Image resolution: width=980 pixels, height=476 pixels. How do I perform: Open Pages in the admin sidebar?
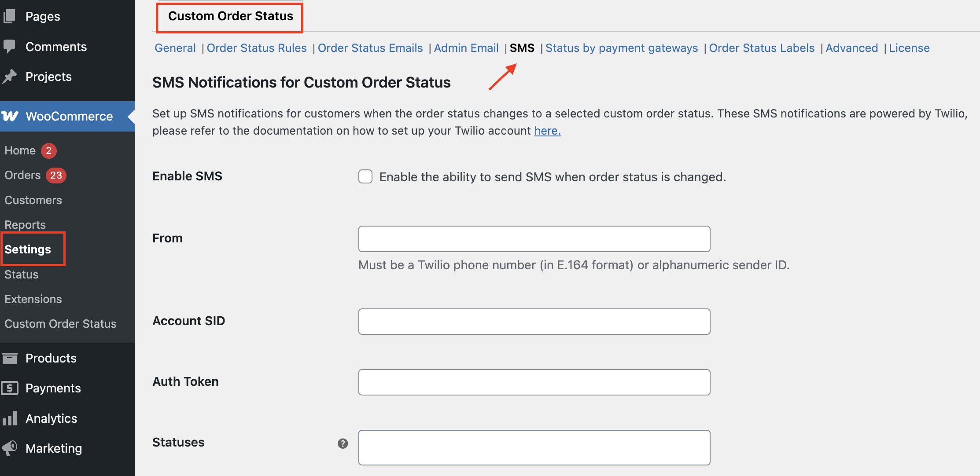point(43,16)
